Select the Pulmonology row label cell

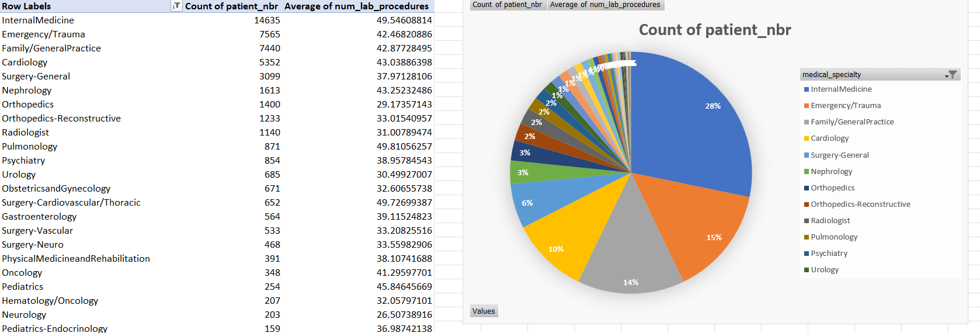(x=91, y=146)
